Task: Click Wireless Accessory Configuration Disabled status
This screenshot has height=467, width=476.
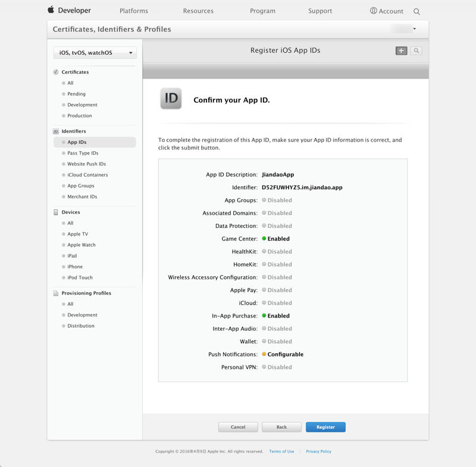Action: pos(277,277)
